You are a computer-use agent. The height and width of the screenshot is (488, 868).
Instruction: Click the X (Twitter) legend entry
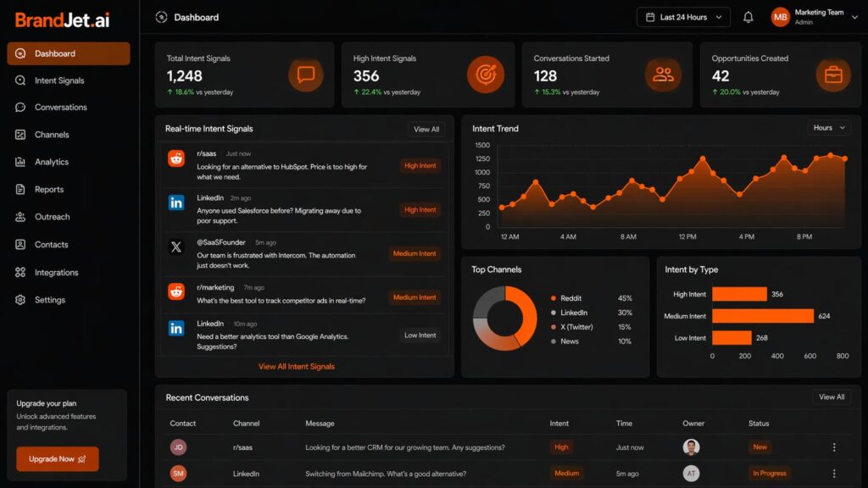(591, 327)
